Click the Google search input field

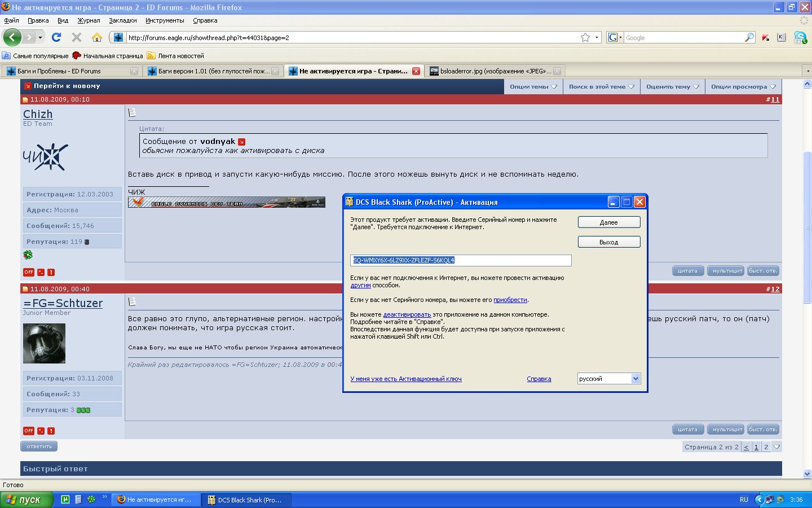pos(684,38)
